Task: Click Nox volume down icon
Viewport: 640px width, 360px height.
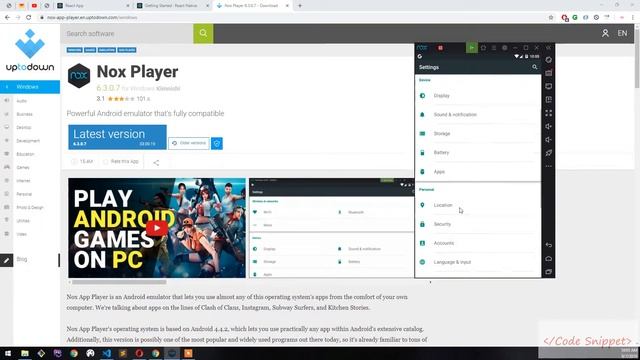Action: pos(549,140)
